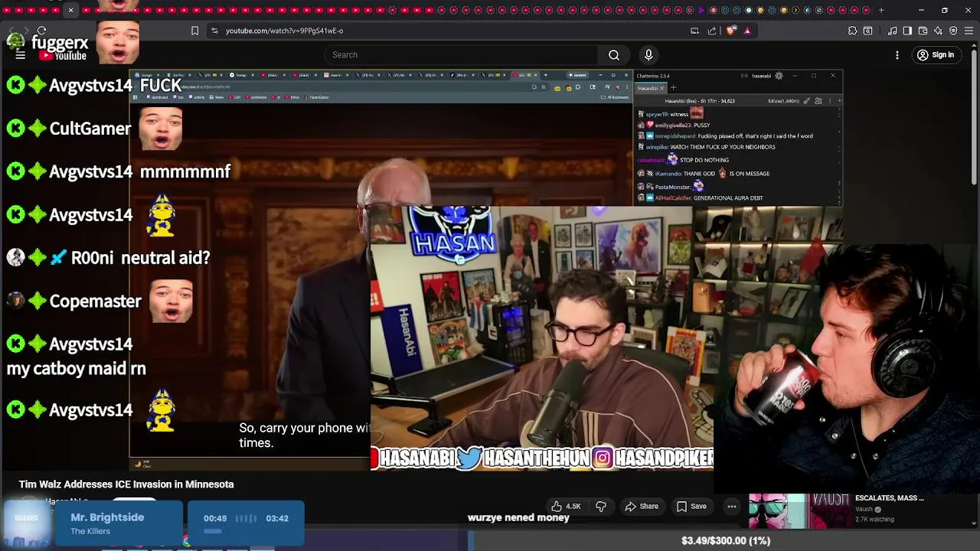Close the HasanAbi chat tab
The height and width of the screenshot is (551, 980).
[x=661, y=88]
